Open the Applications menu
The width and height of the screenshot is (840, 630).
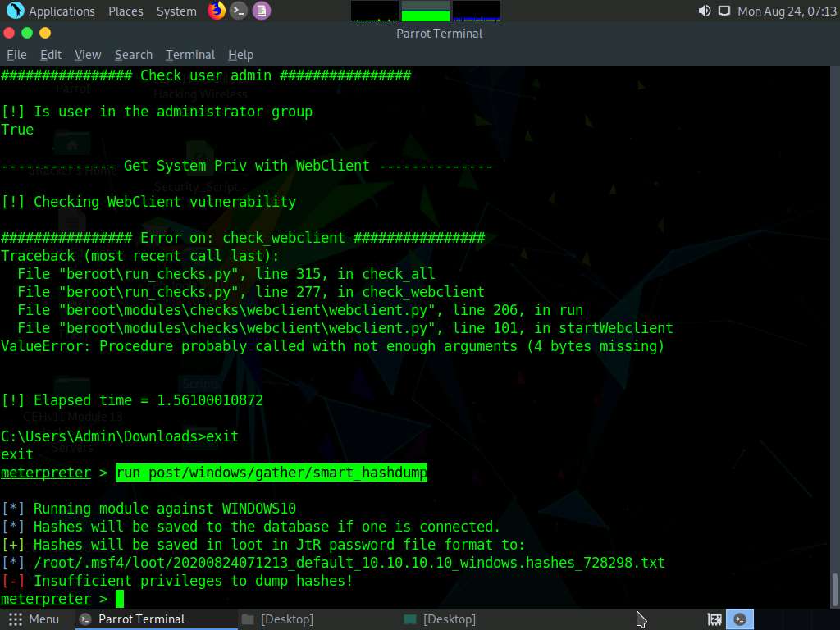62,11
